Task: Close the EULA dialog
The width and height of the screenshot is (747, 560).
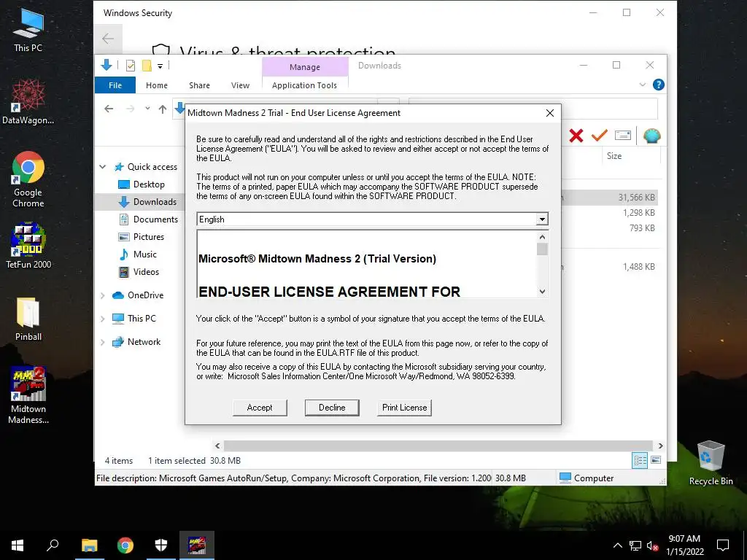Action: 550,113
